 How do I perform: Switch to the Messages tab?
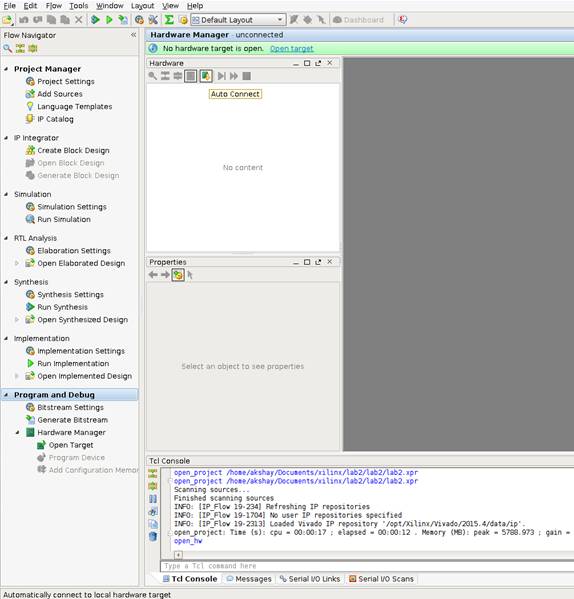249,579
